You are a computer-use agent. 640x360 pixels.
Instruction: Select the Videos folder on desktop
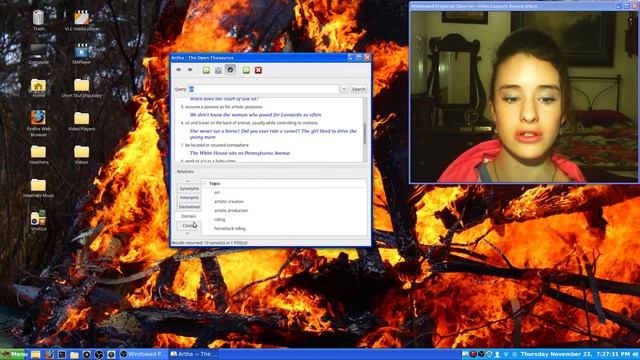click(x=82, y=154)
